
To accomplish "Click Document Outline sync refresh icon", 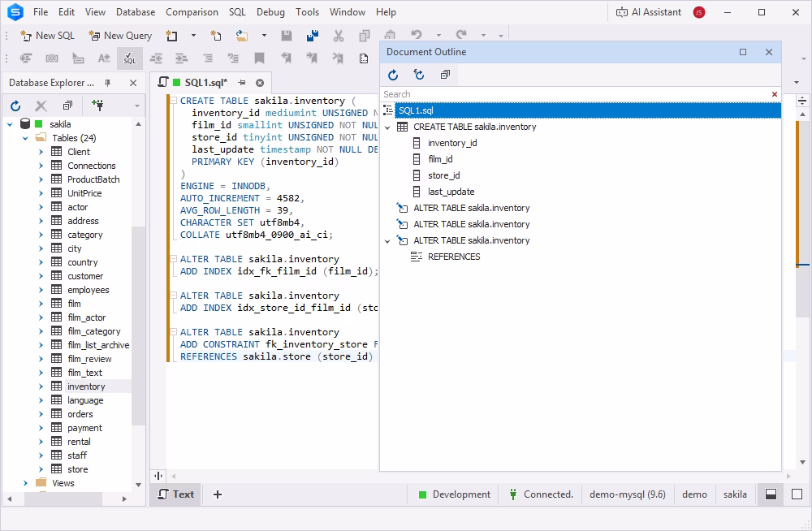I will click(419, 76).
